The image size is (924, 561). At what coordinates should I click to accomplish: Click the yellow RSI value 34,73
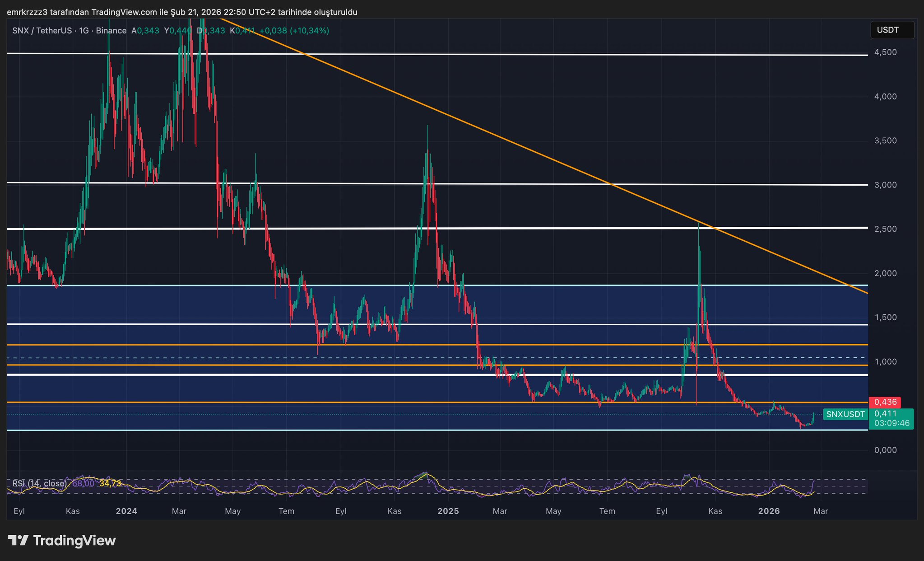[x=110, y=483]
